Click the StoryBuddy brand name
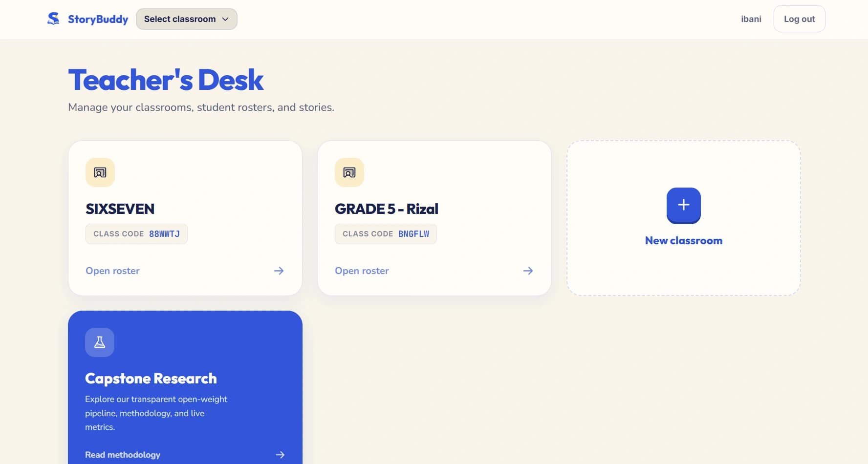 (x=98, y=19)
